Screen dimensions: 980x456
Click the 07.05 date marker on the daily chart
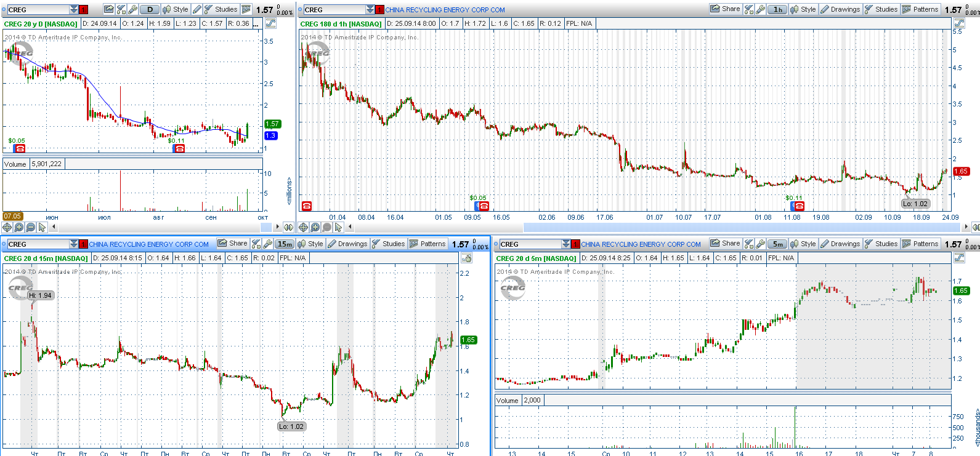pyautogui.click(x=12, y=216)
